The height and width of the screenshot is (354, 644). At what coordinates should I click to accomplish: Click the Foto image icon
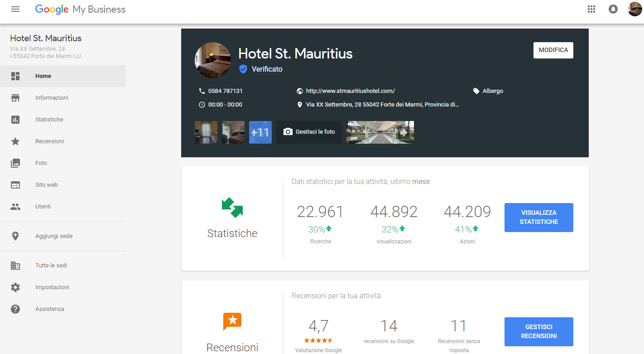click(x=15, y=163)
